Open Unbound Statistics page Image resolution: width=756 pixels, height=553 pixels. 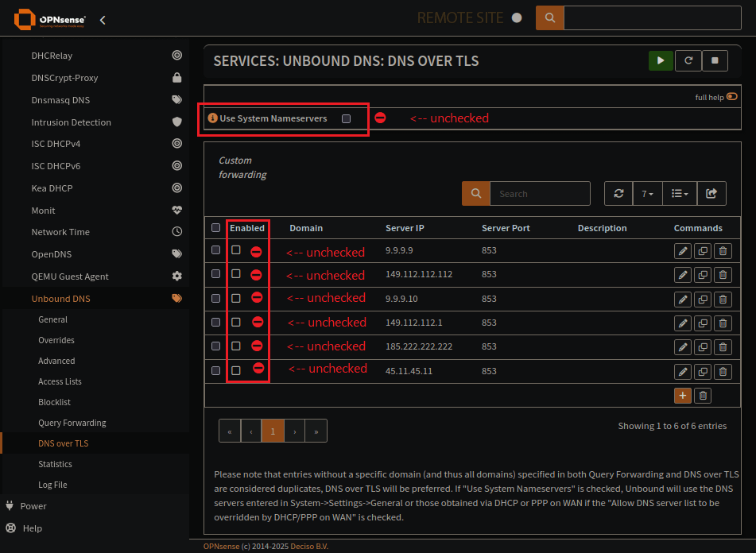coord(55,464)
